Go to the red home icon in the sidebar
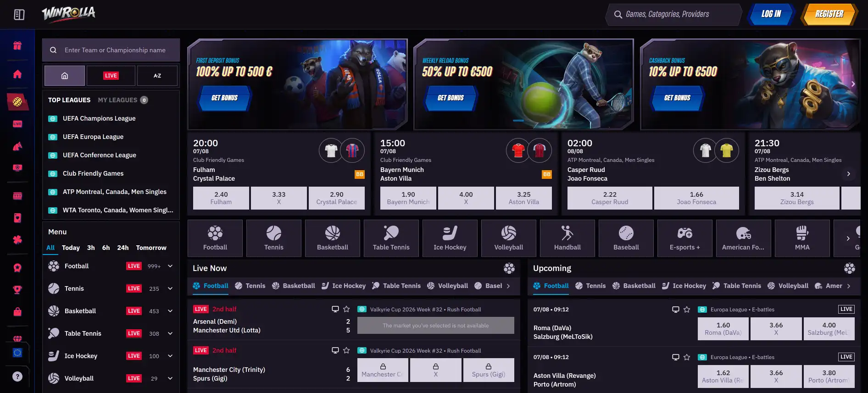868x393 pixels. point(17,74)
